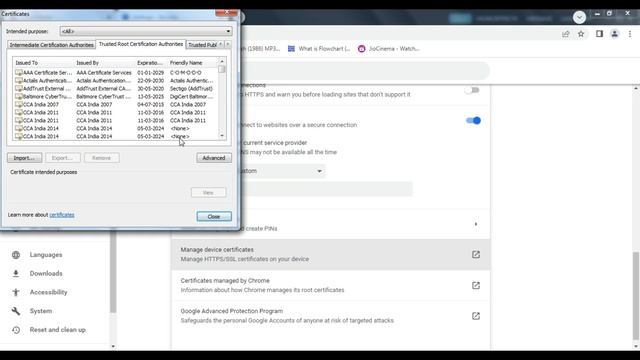Open the Custom DNS provider dropdown
The height and width of the screenshot is (360, 640).
click(x=282, y=171)
